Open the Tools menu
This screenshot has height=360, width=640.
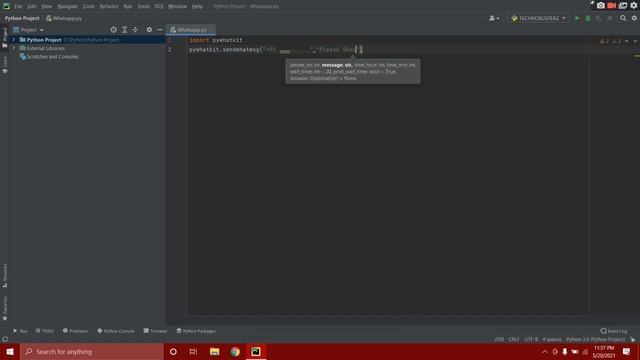(143, 6)
